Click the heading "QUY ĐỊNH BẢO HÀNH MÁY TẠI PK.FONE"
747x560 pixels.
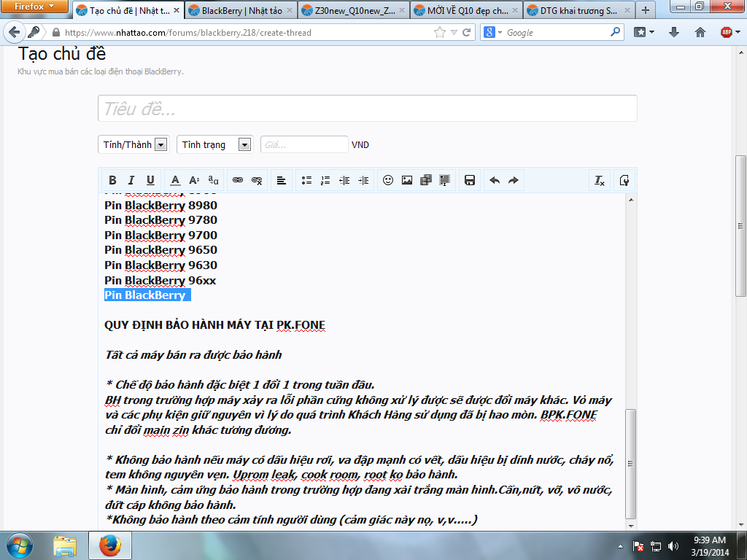tap(215, 325)
